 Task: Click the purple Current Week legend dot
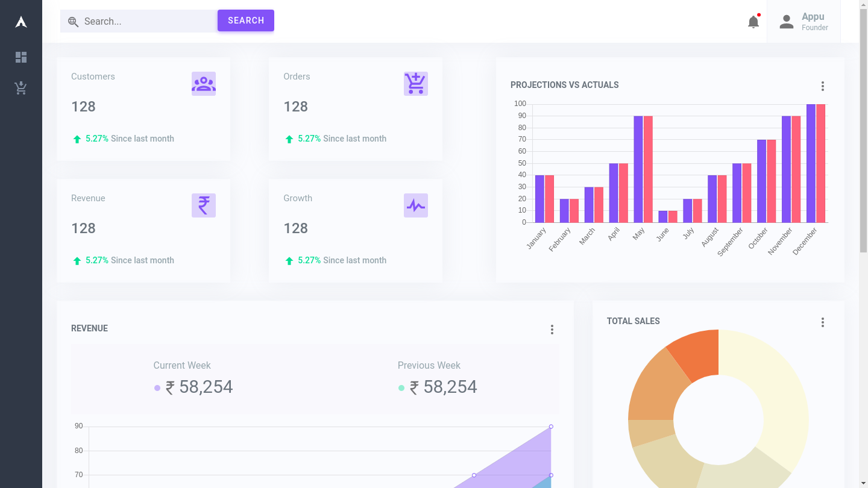[x=157, y=388]
